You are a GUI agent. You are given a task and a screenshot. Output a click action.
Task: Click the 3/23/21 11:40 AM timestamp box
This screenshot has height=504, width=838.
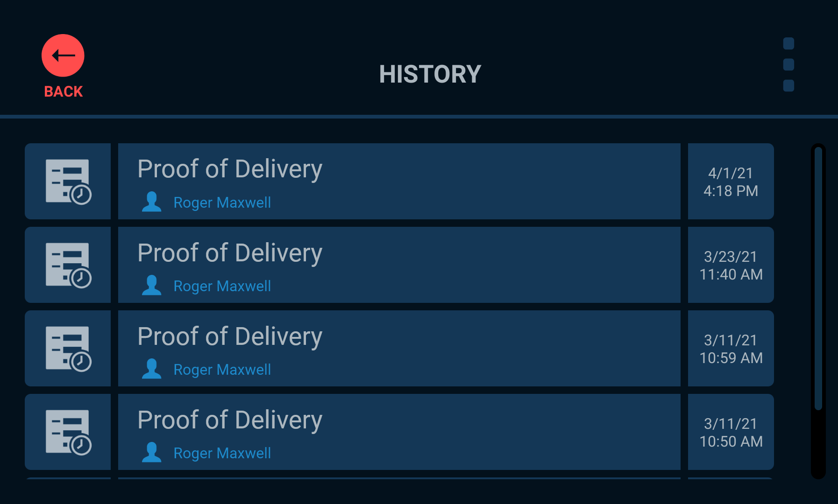(x=731, y=265)
